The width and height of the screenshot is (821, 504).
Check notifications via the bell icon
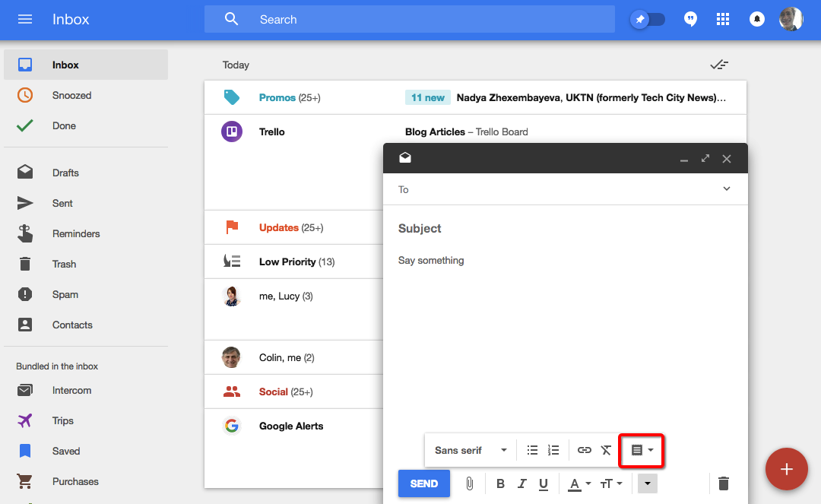click(757, 18)
